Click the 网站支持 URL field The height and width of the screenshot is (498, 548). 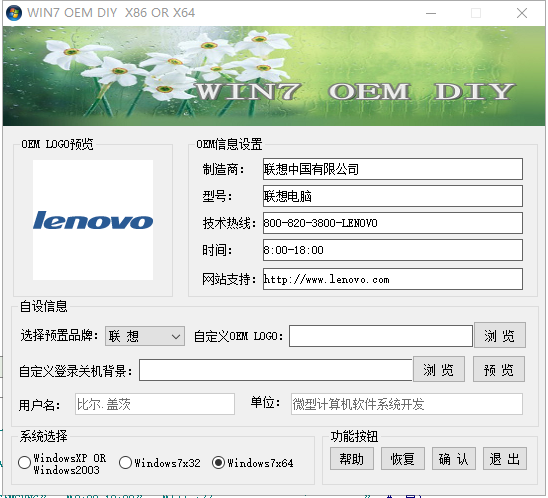click(x=393, y=279)
